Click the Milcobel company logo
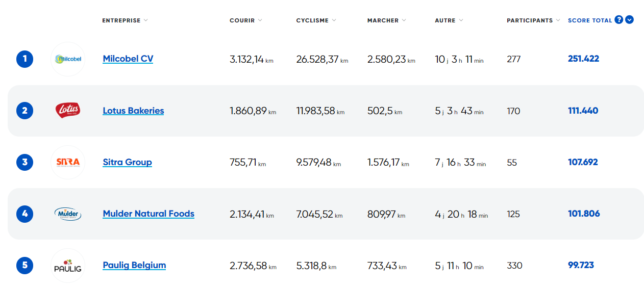Image resolution: width=644 pixels, height=289 pixels. 68,59
